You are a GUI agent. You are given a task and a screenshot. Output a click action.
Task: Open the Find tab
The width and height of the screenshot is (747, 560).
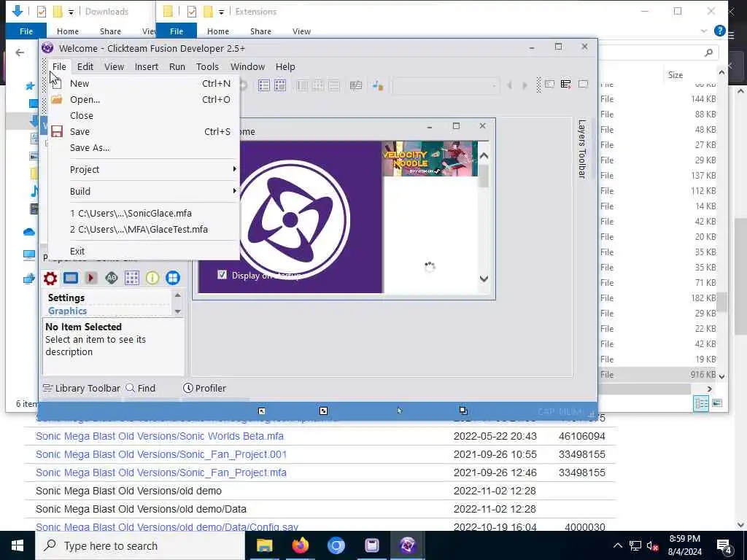[141, 388]
